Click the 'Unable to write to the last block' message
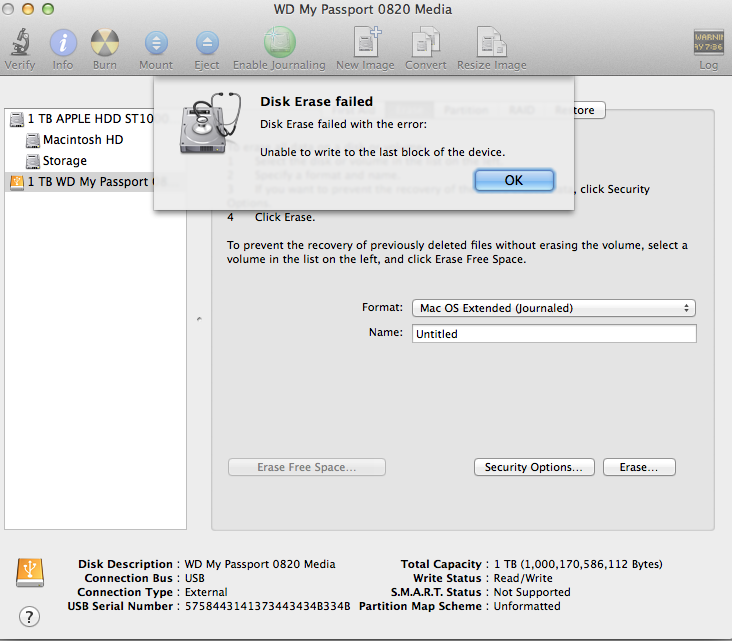The width and height of the screenshot is (732, 641). (x=382, y=152)
